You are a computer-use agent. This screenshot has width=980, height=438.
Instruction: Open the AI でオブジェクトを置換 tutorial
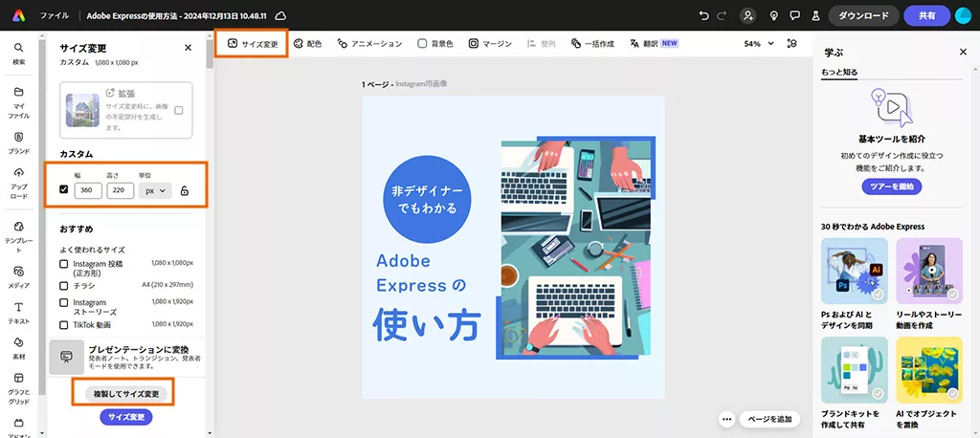tap(929, 383)
